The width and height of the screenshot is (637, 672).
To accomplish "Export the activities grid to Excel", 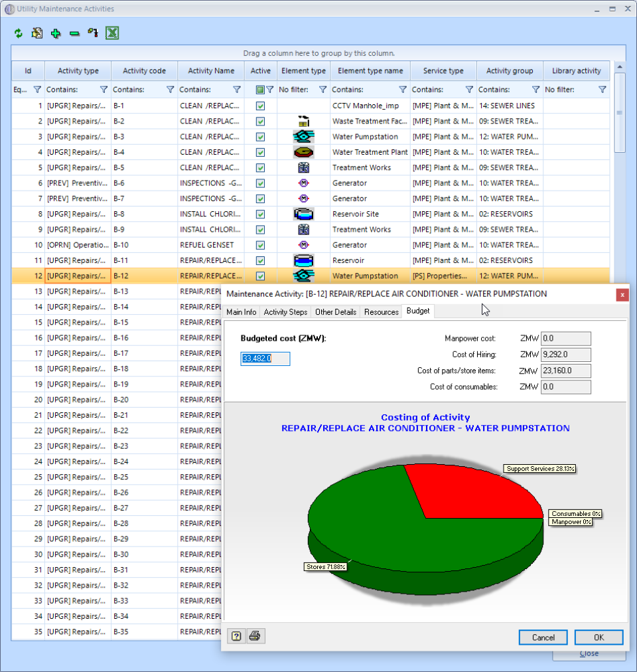I will (x=111, y=32).
